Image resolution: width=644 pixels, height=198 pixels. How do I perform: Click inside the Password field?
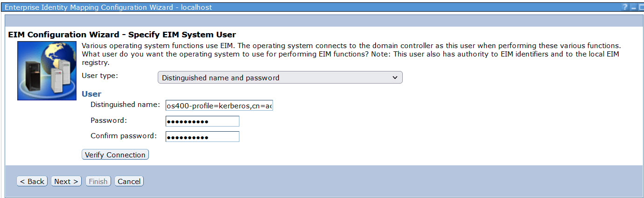coord(202,121)
